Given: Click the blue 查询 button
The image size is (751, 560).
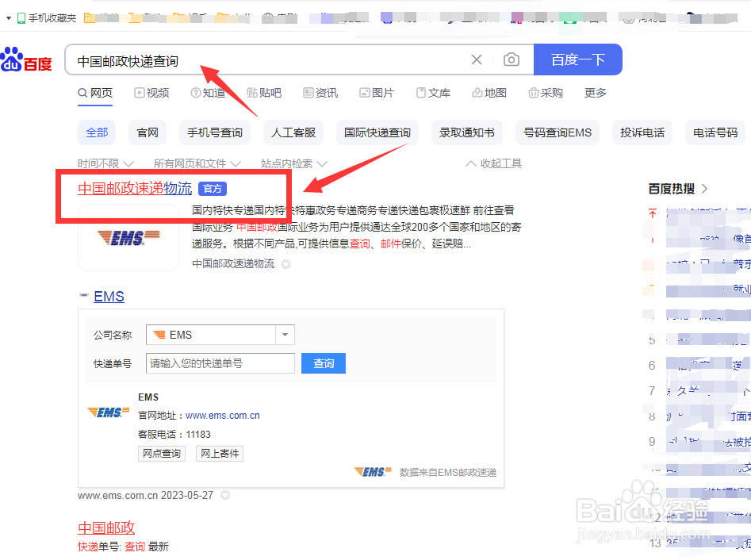Looking at the screenshot, I should [324, 363].
